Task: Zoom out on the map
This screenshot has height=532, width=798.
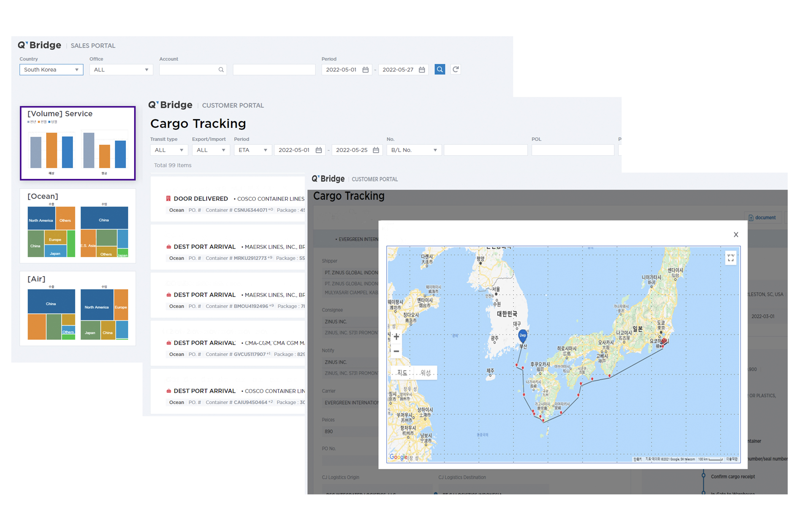Action: (396, 351)
